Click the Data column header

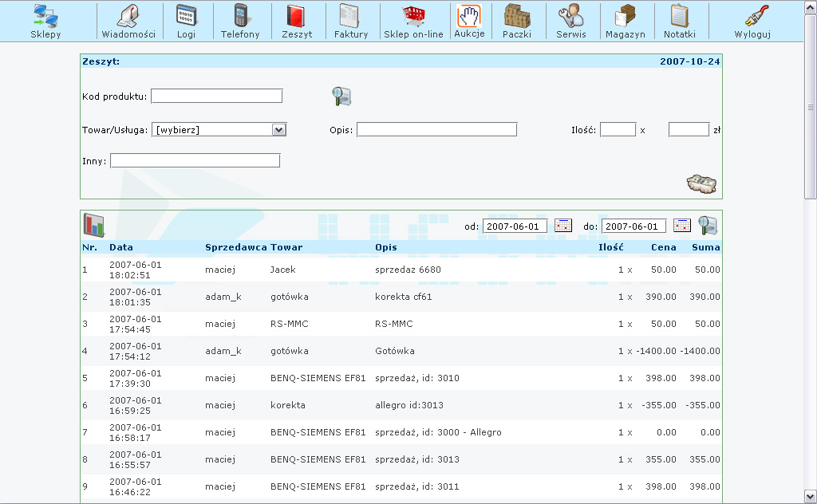point(121,247)
